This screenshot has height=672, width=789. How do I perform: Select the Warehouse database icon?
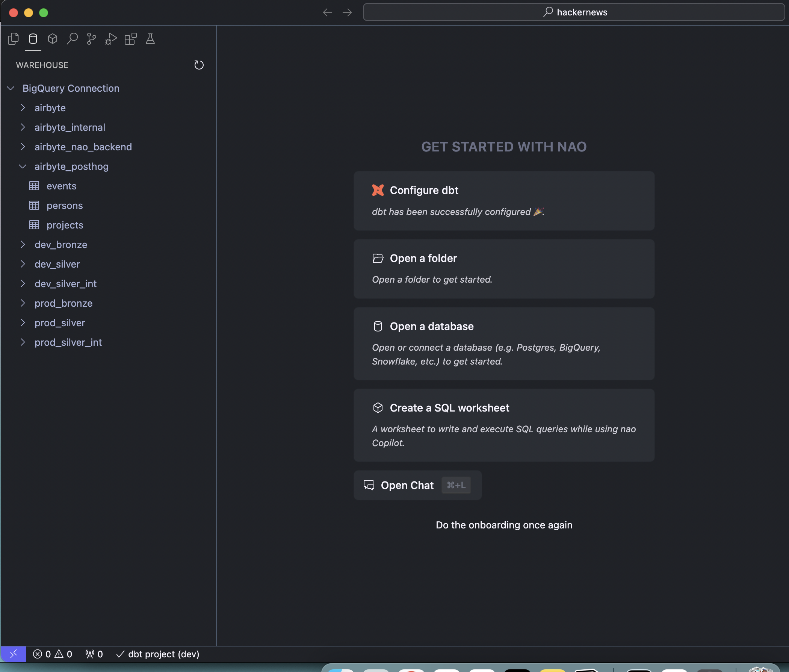click(33, 39)
